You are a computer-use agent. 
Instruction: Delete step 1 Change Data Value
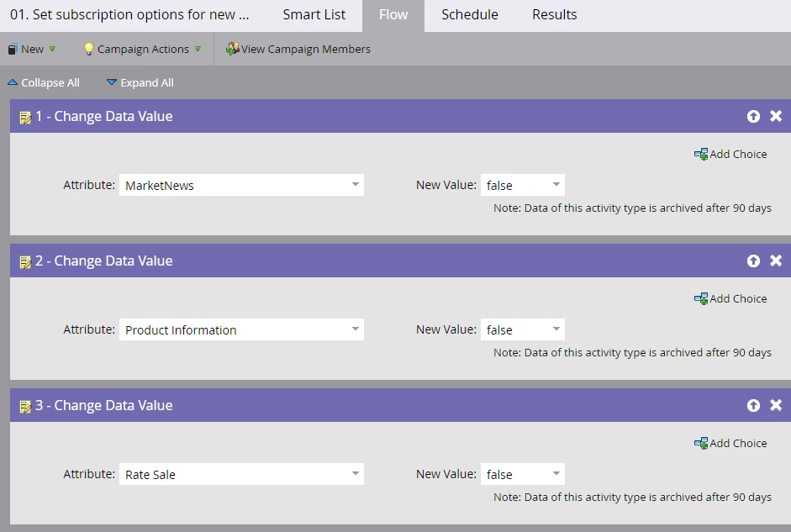[776, 117]
